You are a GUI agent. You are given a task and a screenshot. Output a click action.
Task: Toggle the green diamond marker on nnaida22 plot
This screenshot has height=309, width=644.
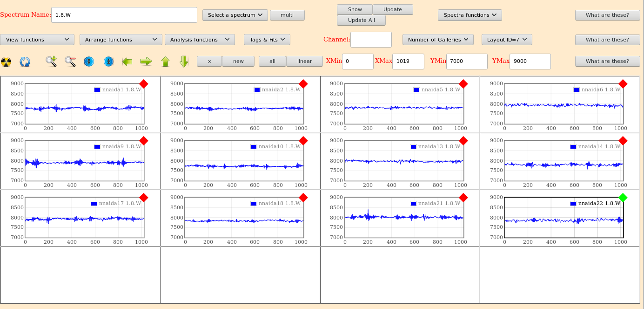tap(623, 198)
